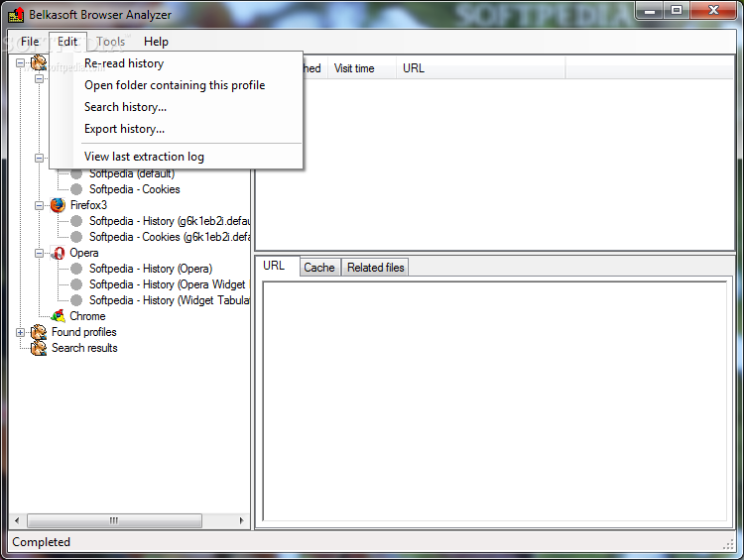This screenshot has width=744, height=560.
Task: Collapse the root tree node
Action: click(x=20, y=62)
